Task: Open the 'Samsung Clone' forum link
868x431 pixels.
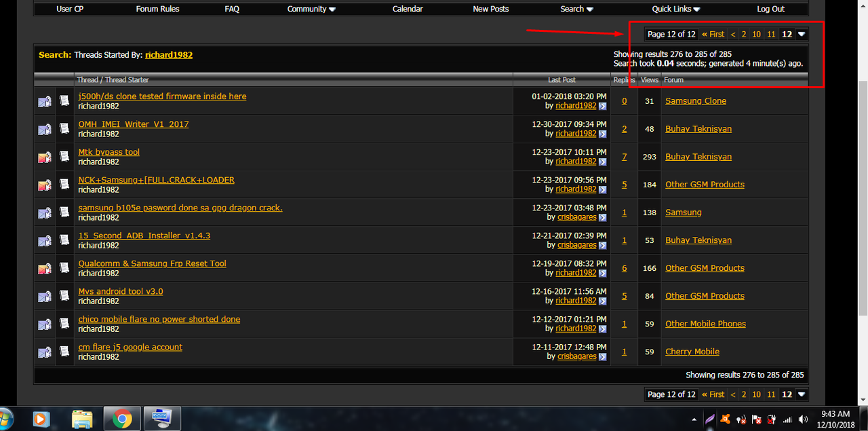Action: [696, 101]
